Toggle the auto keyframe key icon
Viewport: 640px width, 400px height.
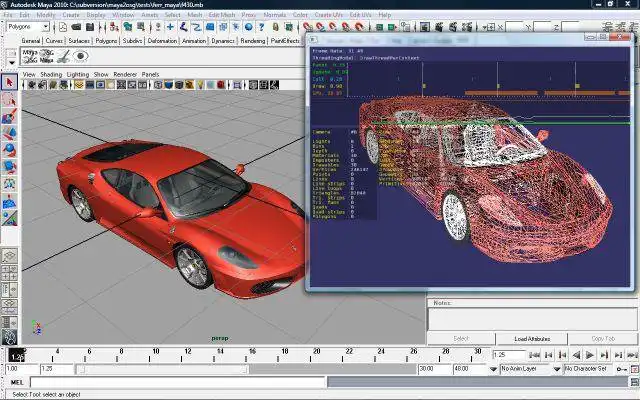[x=622, y=369]
